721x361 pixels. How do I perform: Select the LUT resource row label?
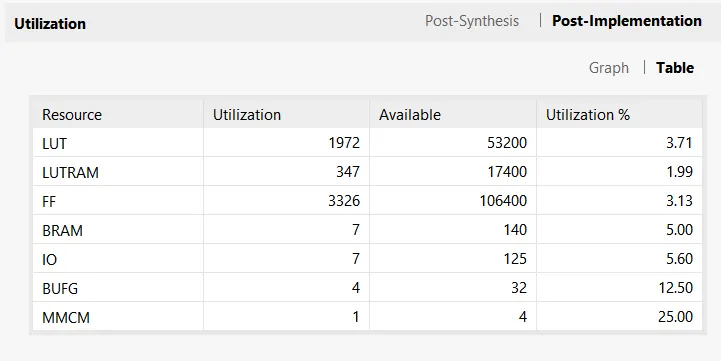tap(54, 143)
